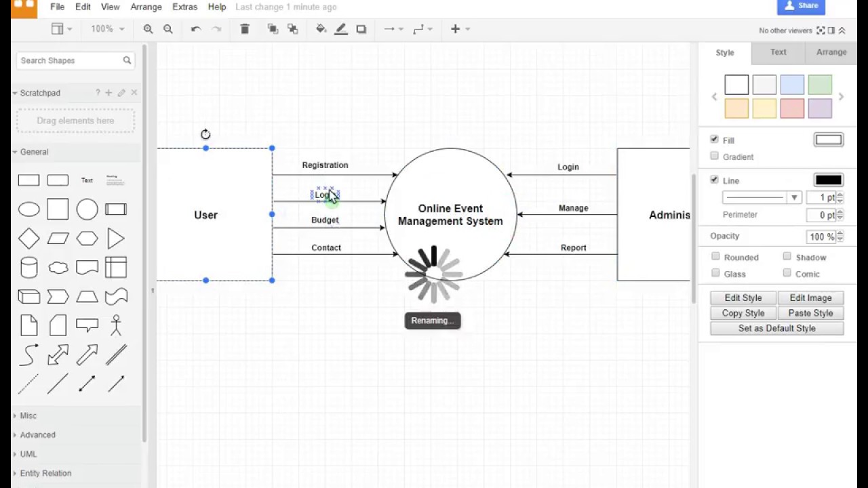Select the Actor stick figure shape
This screenshot has width=868, height=488.
(x=116, y=325)
